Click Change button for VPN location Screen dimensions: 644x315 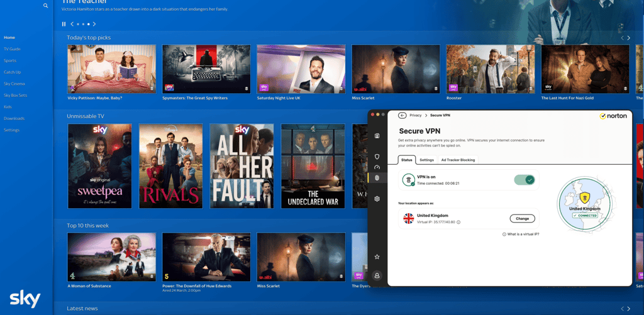523,218
